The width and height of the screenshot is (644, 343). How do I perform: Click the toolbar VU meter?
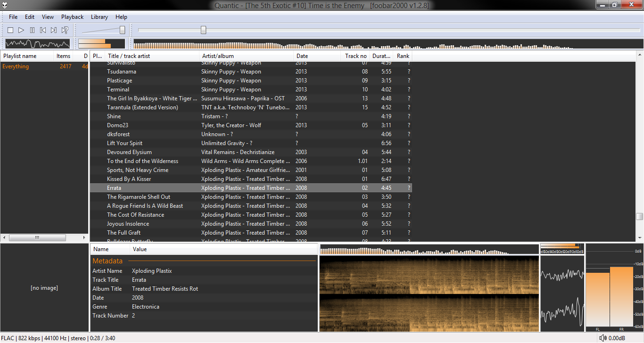[101, 44]
